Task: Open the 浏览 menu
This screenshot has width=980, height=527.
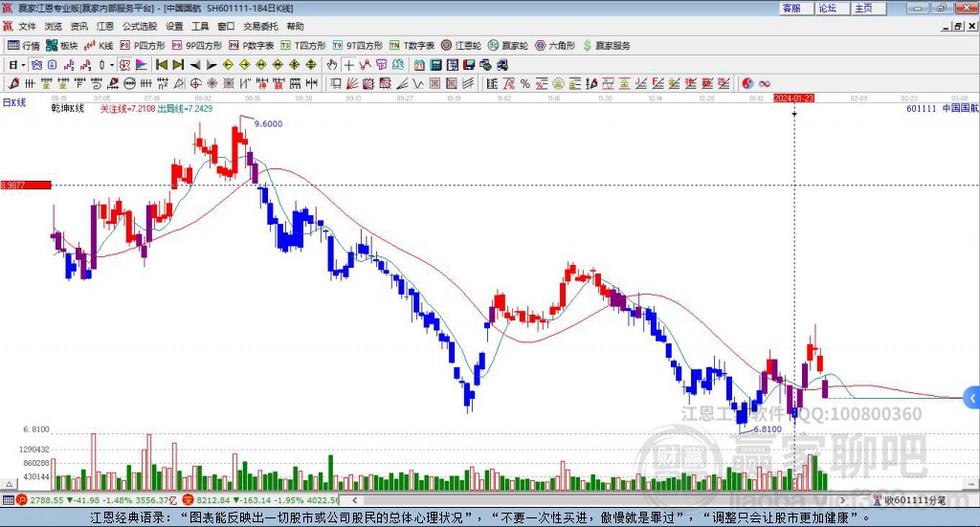Action: coord(54,26)
